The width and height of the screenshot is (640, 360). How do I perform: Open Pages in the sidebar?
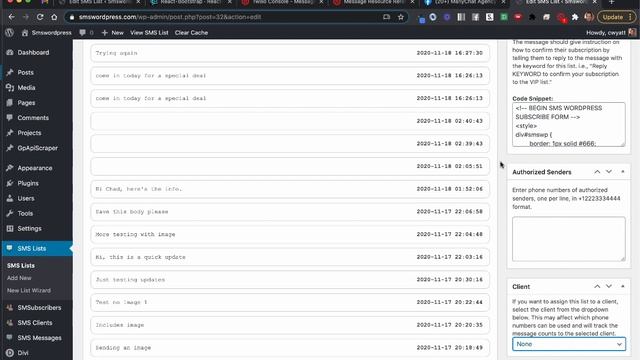click(x=26, y=103)
